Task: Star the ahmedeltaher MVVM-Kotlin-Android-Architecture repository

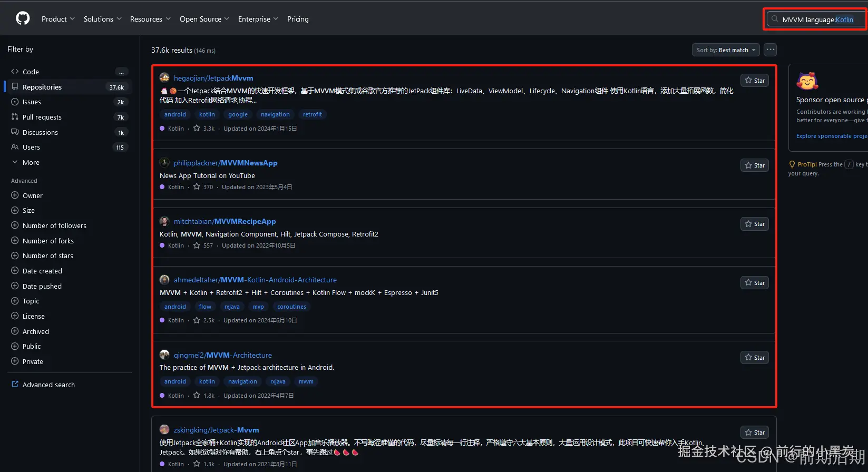Action: 755,283
